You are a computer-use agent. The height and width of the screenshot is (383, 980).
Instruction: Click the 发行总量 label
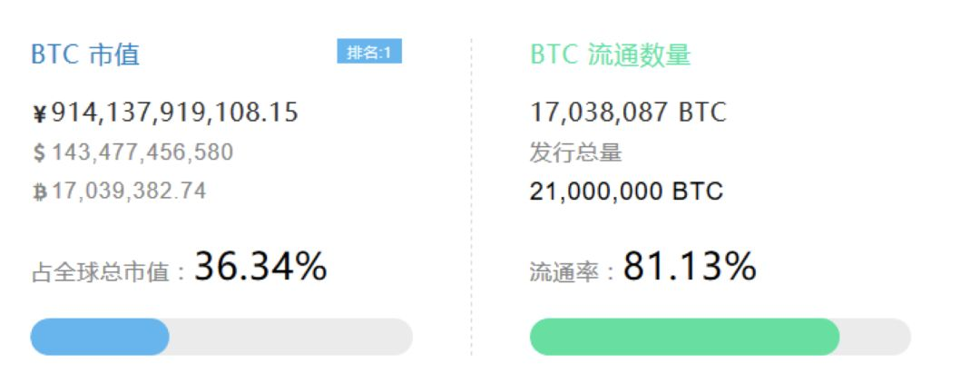[575, 152]
